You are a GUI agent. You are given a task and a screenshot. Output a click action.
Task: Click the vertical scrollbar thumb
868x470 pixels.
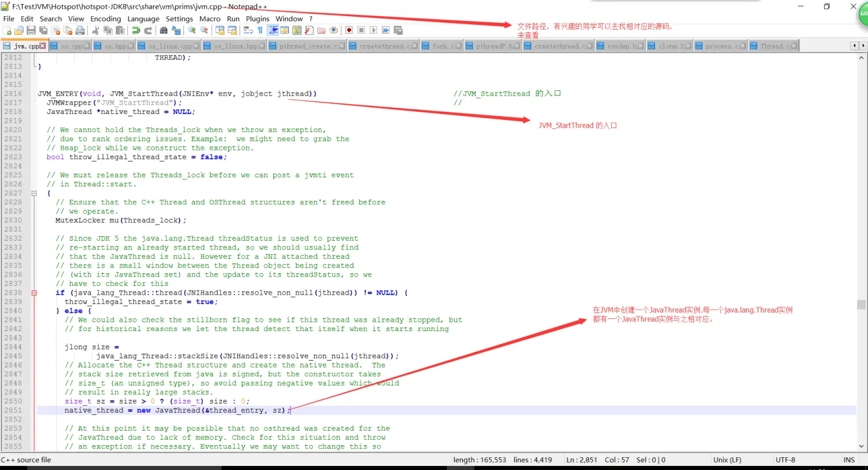[862, 304]
